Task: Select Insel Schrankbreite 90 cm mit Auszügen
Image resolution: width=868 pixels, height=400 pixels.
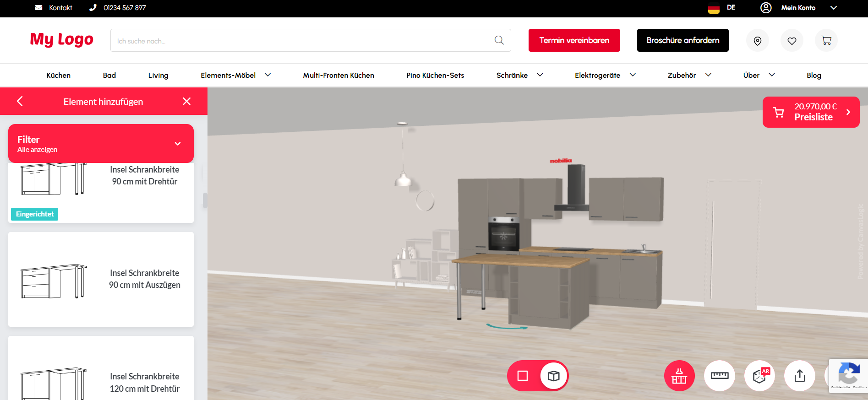Action: click(x=101, y=279)
